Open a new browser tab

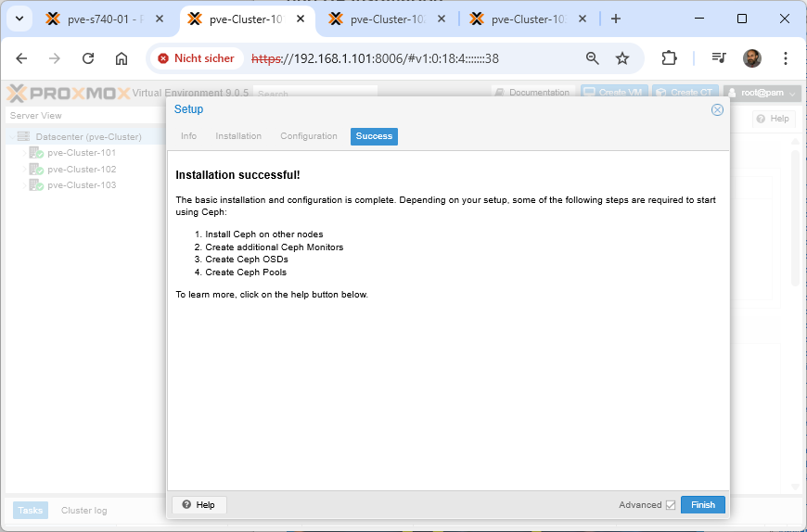pyautogui.click(x=616, y=19)
